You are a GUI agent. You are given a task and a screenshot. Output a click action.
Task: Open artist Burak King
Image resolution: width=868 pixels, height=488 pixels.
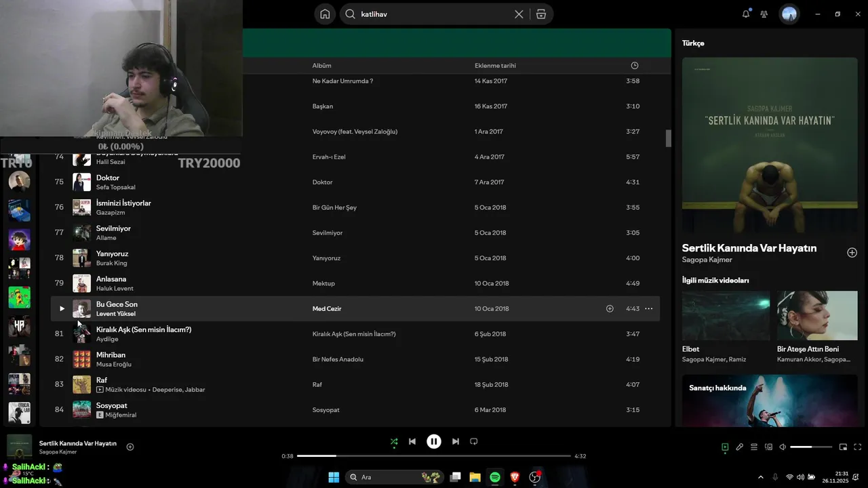pos(111,263)
